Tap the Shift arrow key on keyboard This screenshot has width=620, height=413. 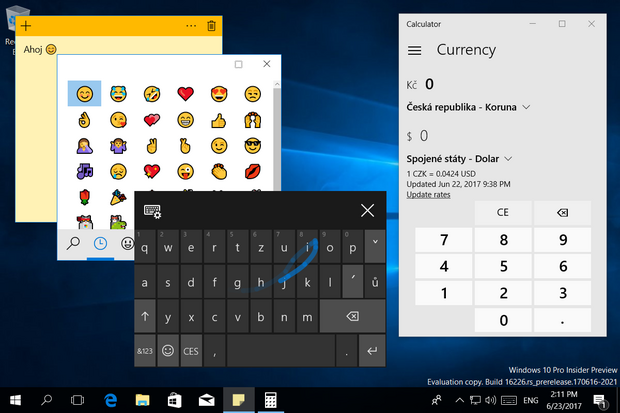[x=145, y=316]
